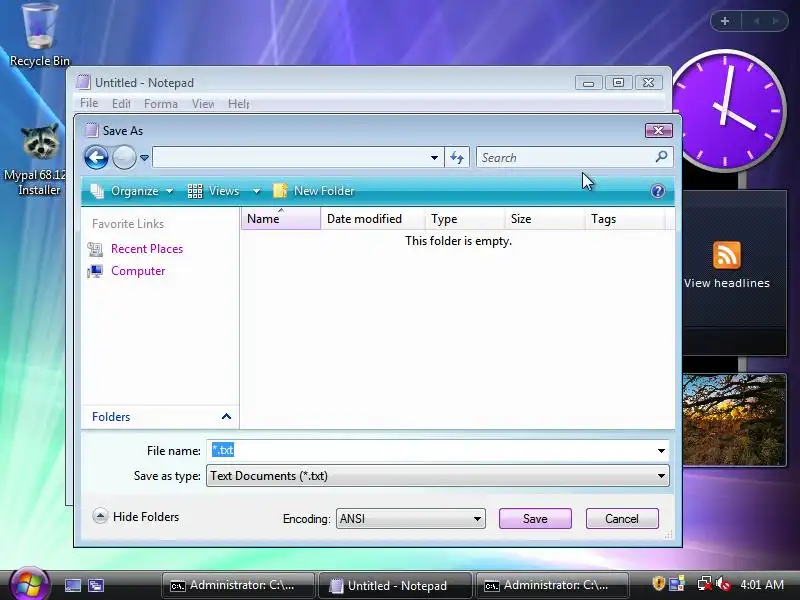
Task: Expand the Folders pane chevron
Action: tap(226, 416)
